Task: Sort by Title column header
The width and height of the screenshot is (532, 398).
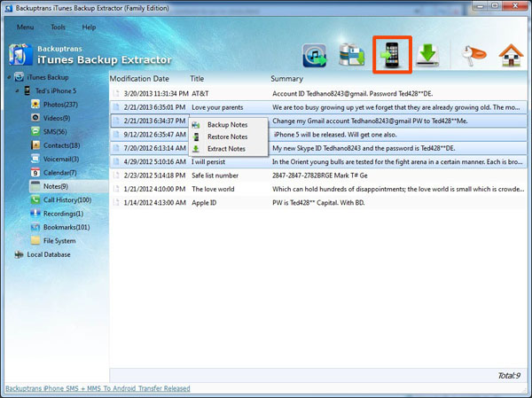Action: pos(197,79)
